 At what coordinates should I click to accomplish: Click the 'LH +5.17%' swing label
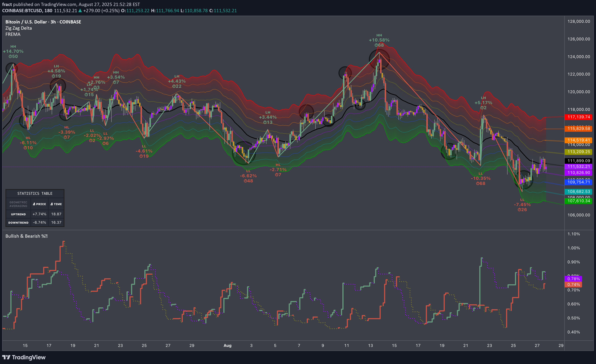point(483,103)
